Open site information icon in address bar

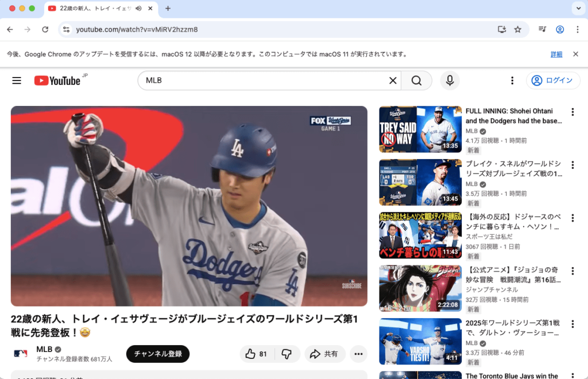[67, 29]
